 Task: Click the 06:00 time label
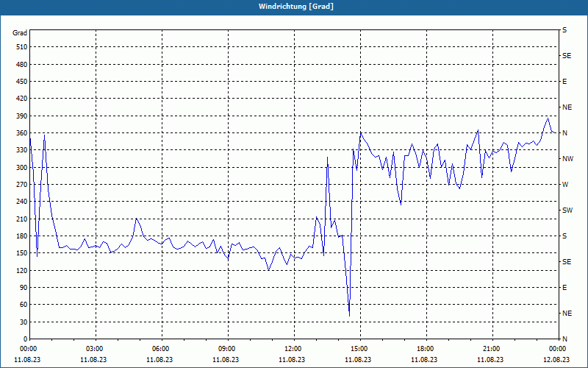pos(160,349)
